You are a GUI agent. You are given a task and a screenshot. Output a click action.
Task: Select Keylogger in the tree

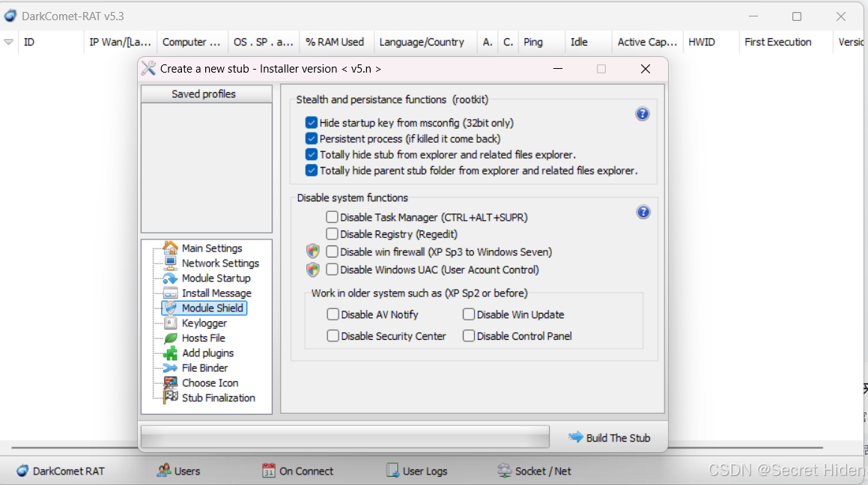(204, 323)
